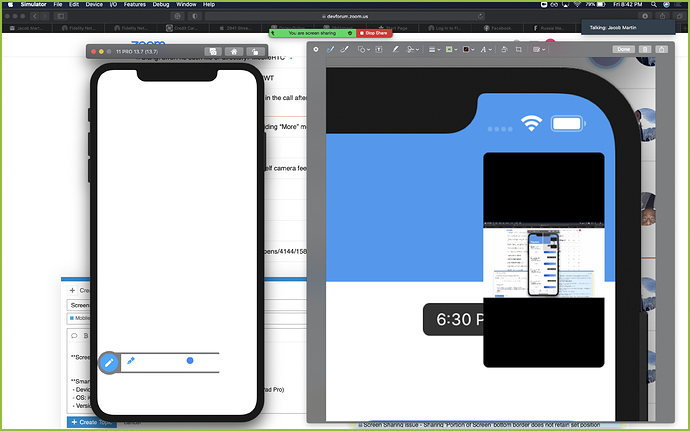Select the Sketch pen tool in markup toolbar
This screenshot has width=690, height=431.
(330, 49)
